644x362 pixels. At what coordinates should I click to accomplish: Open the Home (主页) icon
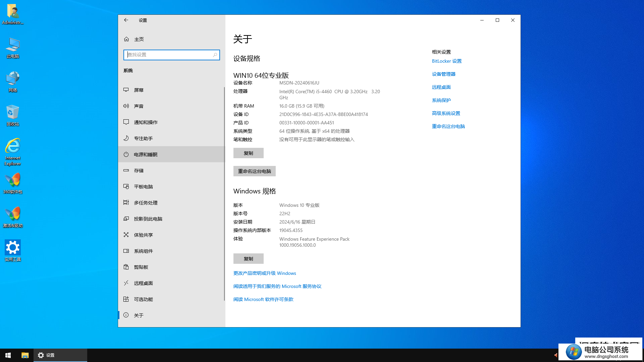point(126,39)
